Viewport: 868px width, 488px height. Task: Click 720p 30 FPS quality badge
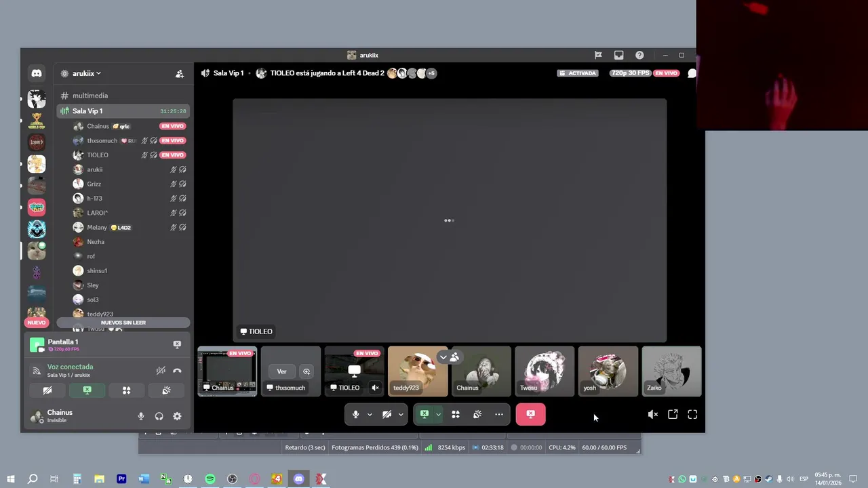[630, 73]
